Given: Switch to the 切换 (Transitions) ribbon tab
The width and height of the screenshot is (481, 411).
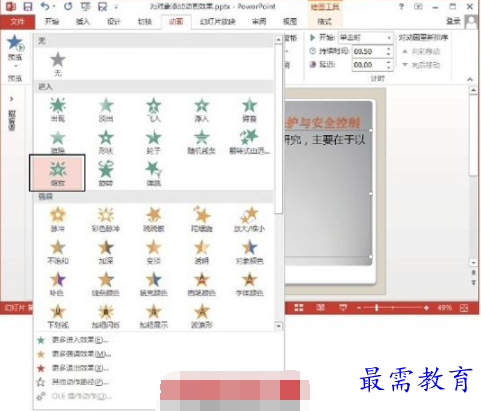Looking at the screenshot, I should [145, 22].
